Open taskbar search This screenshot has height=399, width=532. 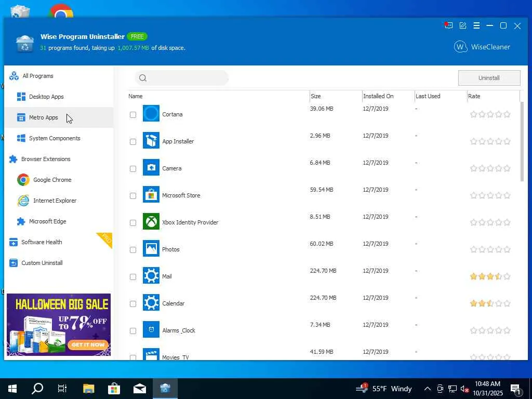pos(37,389)
